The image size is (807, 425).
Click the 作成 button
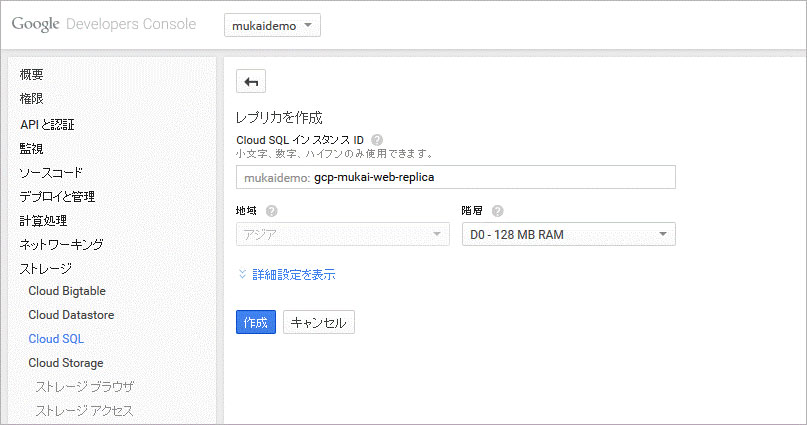256,322
